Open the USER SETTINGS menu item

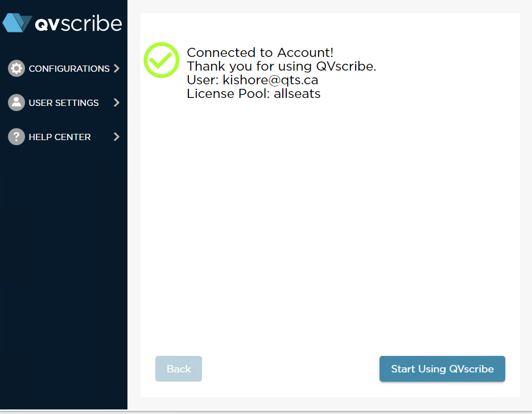(65, 103)
